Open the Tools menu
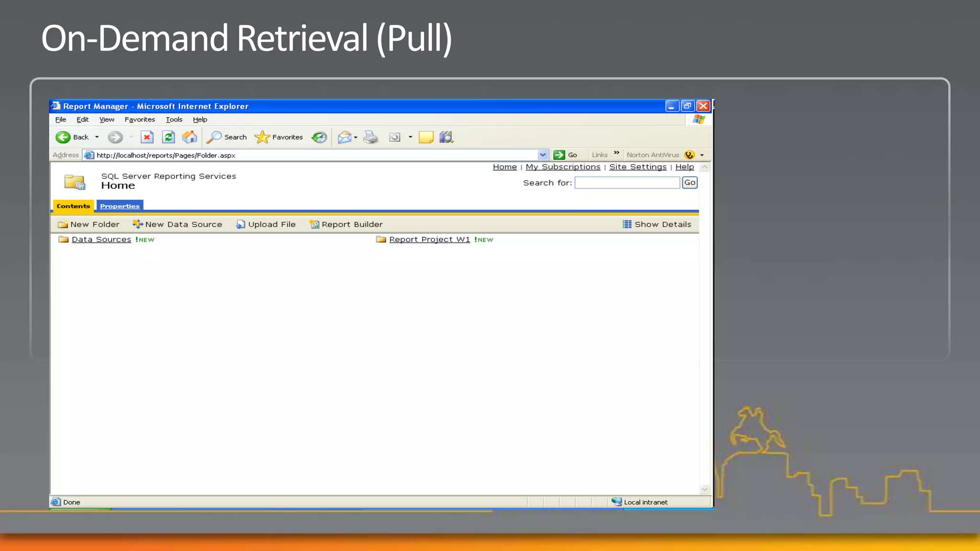980x551 pixels. tap(174, 120)
